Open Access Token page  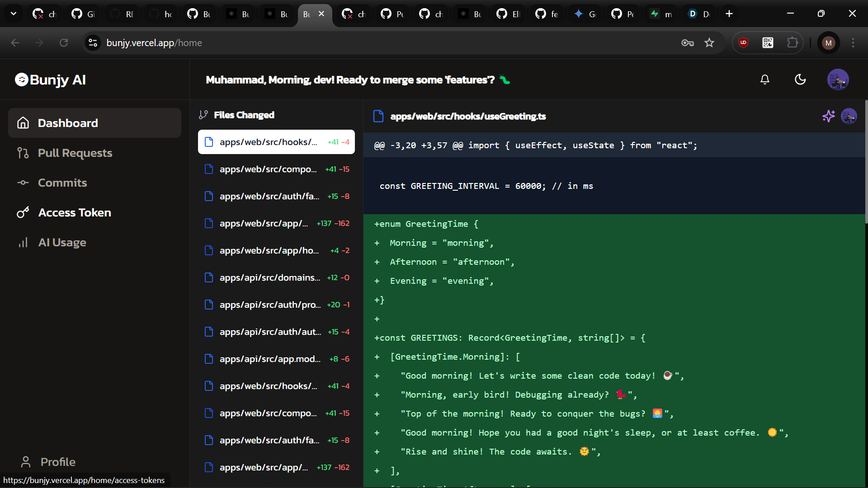(74, 212)
